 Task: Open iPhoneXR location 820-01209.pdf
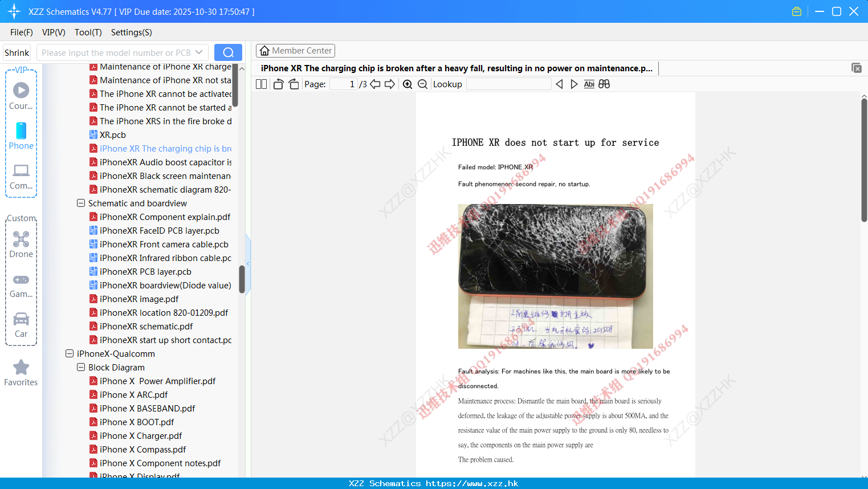pos(159,313)
